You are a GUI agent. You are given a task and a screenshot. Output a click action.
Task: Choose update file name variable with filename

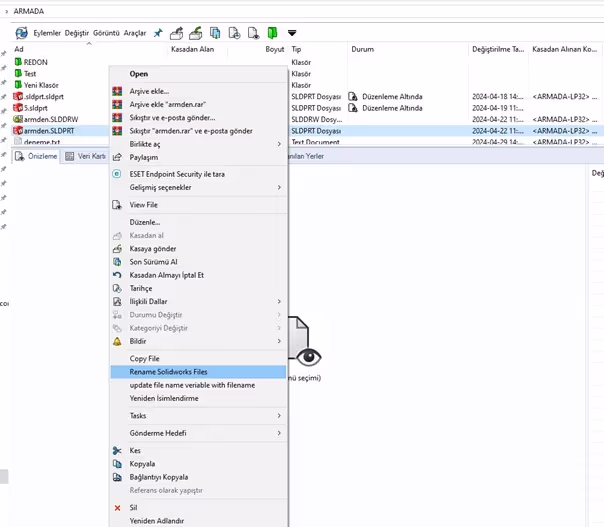[x=199, y=385]
